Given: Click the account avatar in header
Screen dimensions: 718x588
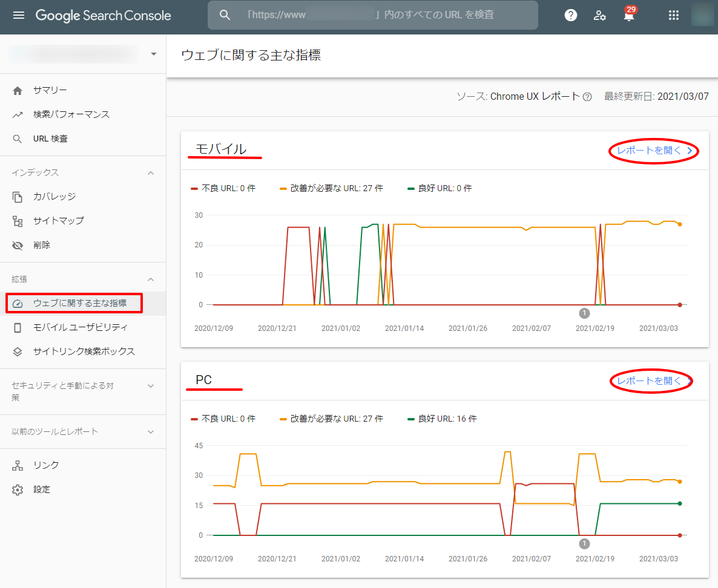Looking at the screenshot, I should [702, 15].
